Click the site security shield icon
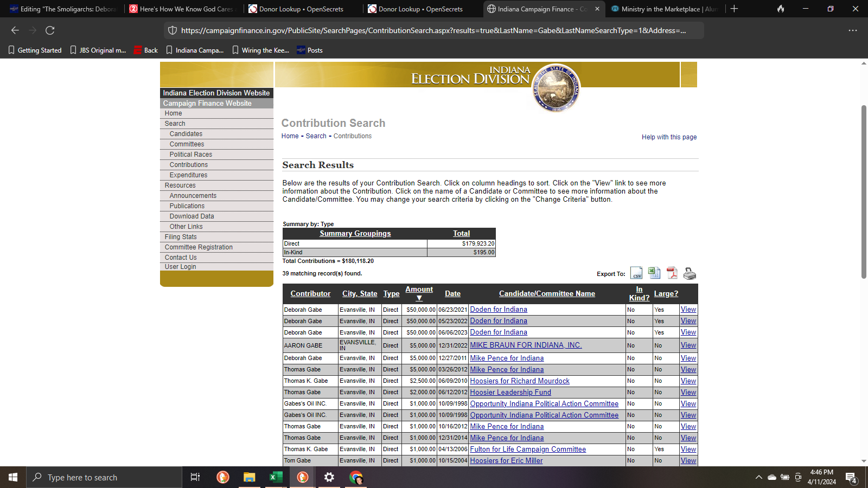 point(173,30)
